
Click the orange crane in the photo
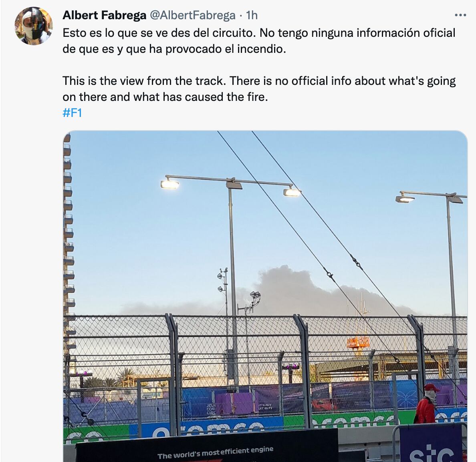point(358,342)
